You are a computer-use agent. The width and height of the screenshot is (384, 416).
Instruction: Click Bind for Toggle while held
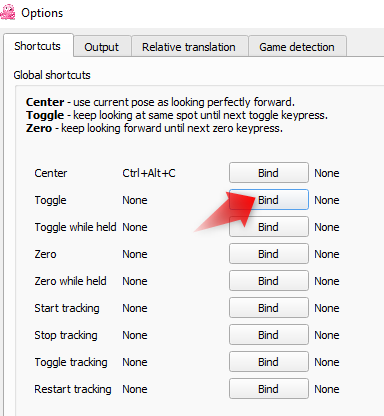point(269,227)
